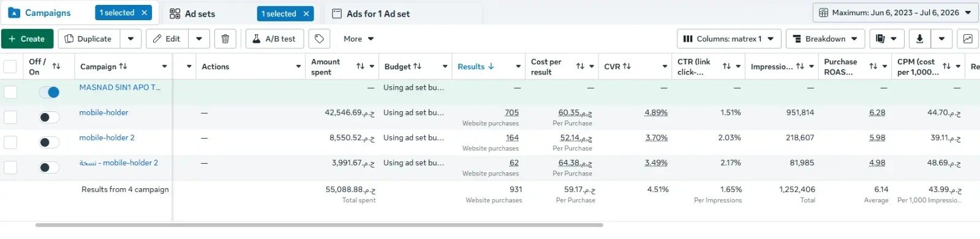980x239 pixels.
Task: Sort by Purchase ROAS column arrows
Action: click(873, 66)
